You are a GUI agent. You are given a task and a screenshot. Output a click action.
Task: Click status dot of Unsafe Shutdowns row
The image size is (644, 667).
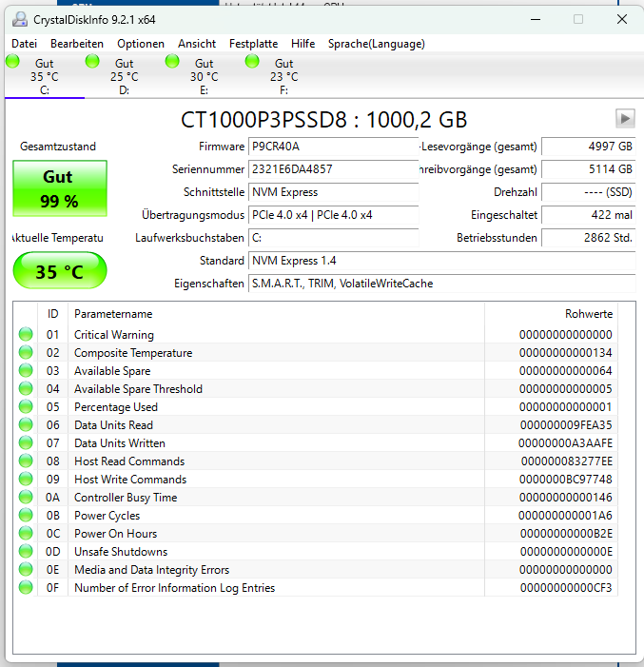coord(26,551)
